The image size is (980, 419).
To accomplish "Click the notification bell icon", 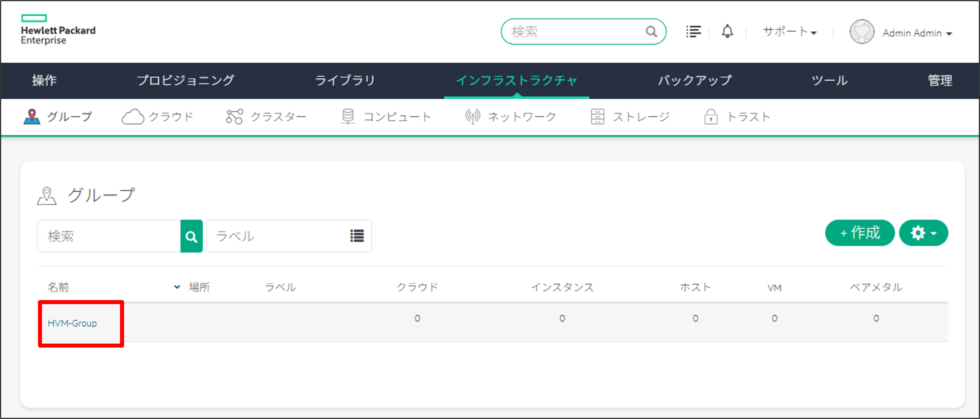I will click(x=727, y=32).
